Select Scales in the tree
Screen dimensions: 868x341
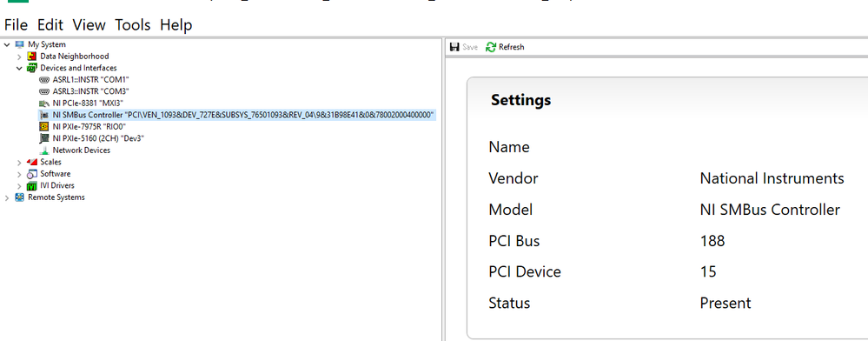51,162
